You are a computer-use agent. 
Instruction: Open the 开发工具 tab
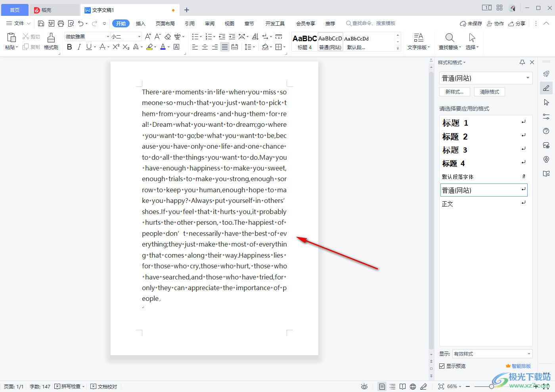tap(275, 23)
